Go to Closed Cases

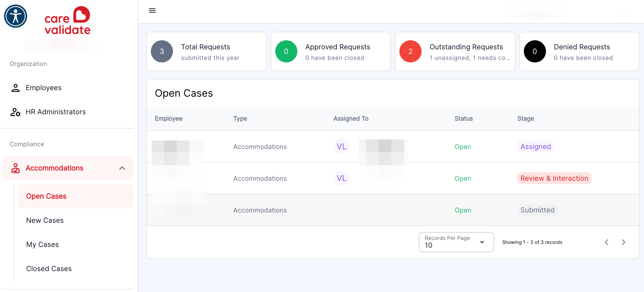pos(76,269)
